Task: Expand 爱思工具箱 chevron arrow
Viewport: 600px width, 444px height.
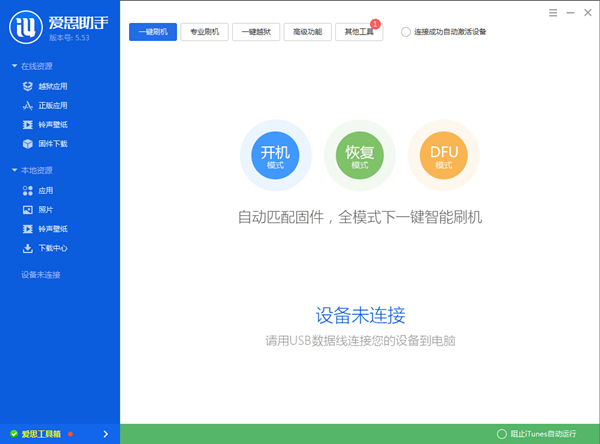Action: tap(106, 434)
